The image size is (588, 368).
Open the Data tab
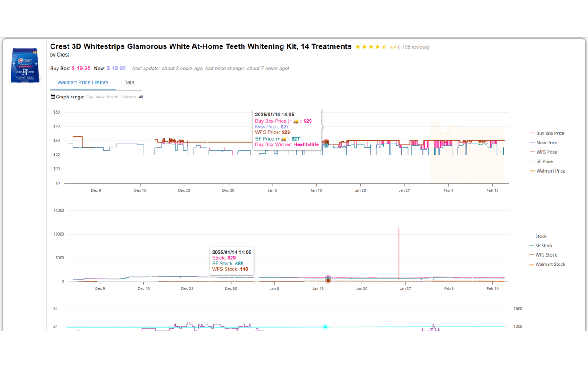tap(129, 83)
